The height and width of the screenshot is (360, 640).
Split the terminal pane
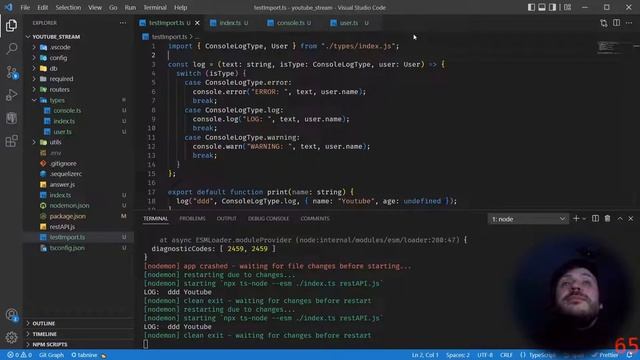click(596, 219)
